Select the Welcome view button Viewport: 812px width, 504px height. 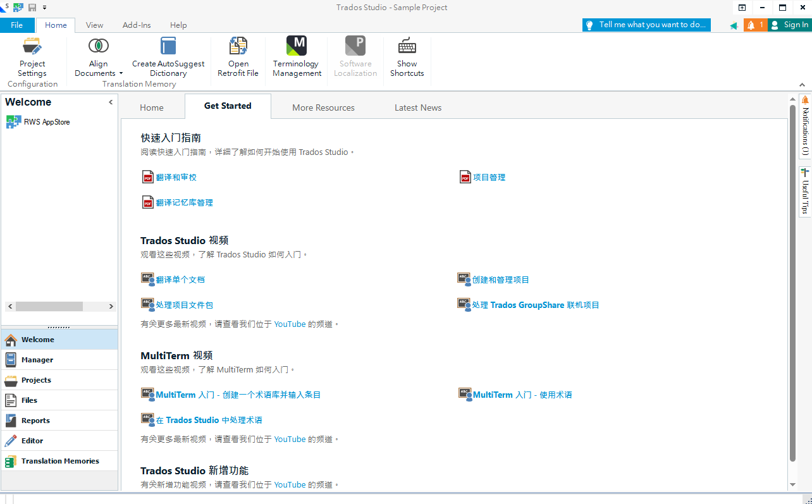click(59, 340)
